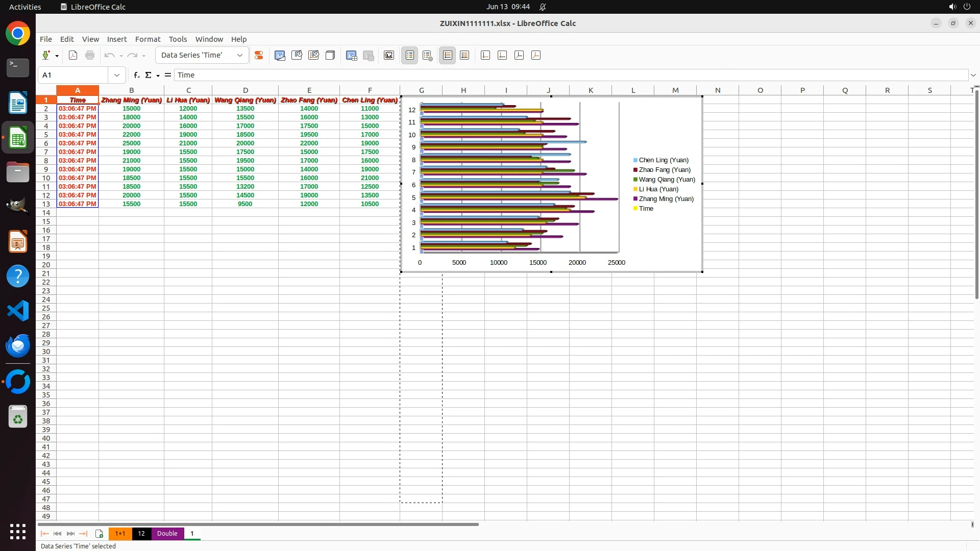The width and height of the screenshot is (980, 551).
Task: Click in the formula input line
Action: (561, 75)
